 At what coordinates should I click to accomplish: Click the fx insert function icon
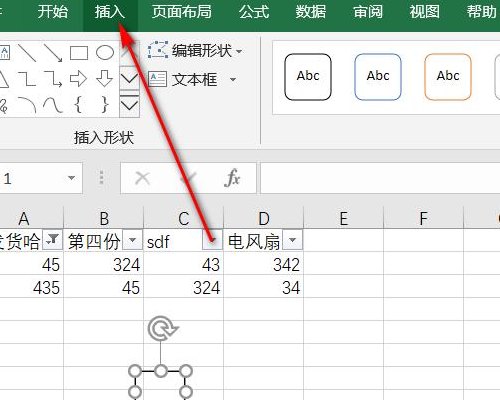click(232, 178)
